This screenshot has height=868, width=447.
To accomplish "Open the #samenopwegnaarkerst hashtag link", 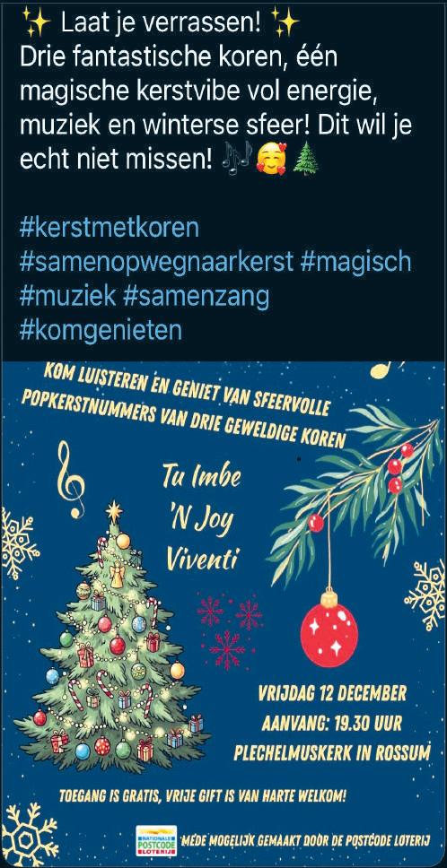I will [x=156, y=262].
